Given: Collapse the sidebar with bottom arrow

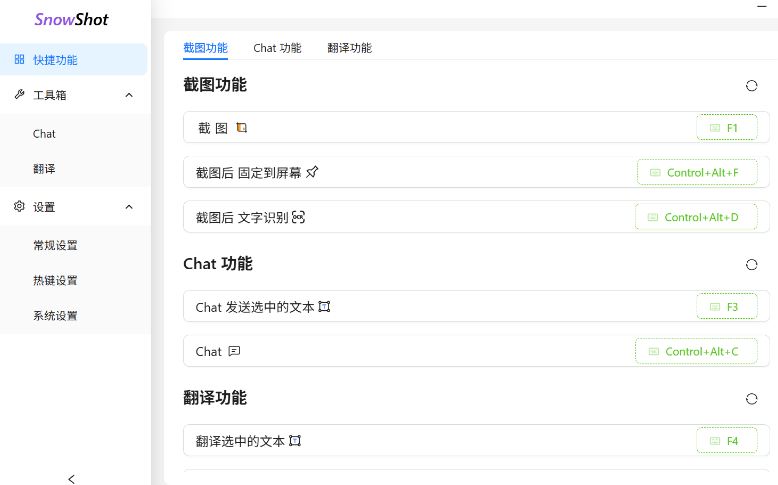Looking at the screenshot, I should pyautogui.click(x=71, y=479).
